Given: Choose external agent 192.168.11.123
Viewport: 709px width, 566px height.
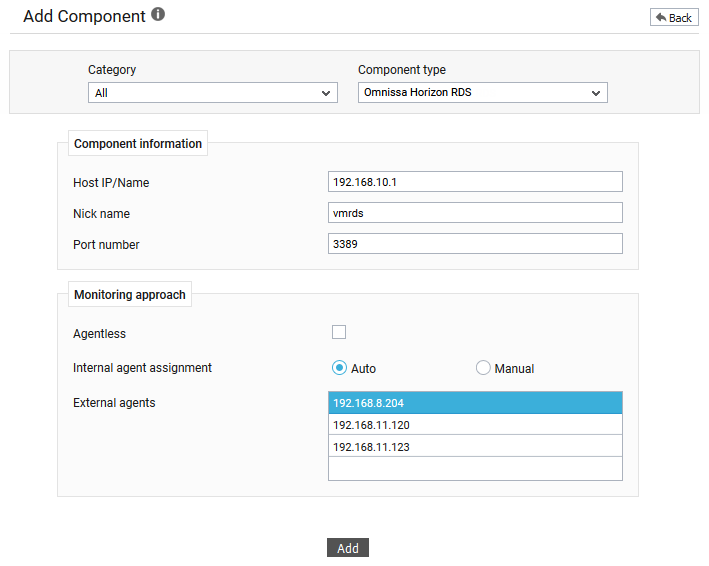Looking at the screenshot, I should point(475,446).
